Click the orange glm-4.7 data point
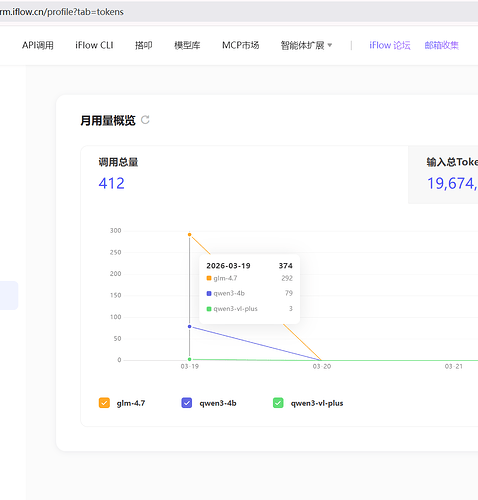The height and width of the screenshot is (500, 478). coord(189,235)
